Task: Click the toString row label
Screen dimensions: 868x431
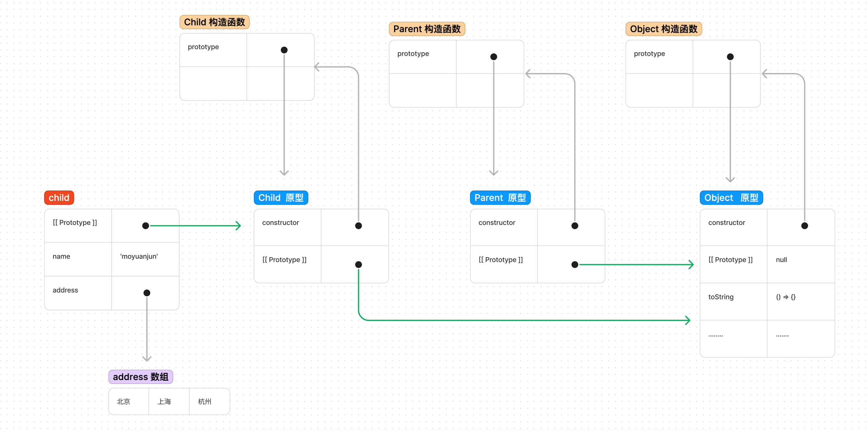Action: tap(720, 297)
